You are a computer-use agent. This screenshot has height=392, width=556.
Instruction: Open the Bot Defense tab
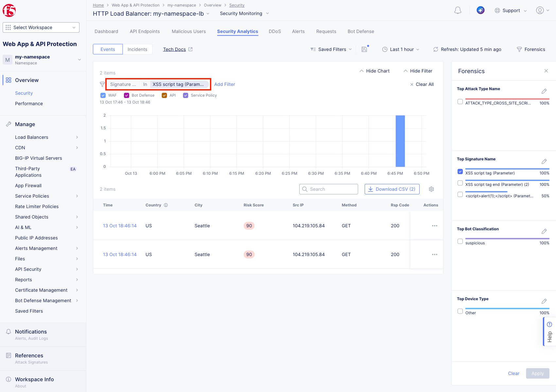point(361,31)
